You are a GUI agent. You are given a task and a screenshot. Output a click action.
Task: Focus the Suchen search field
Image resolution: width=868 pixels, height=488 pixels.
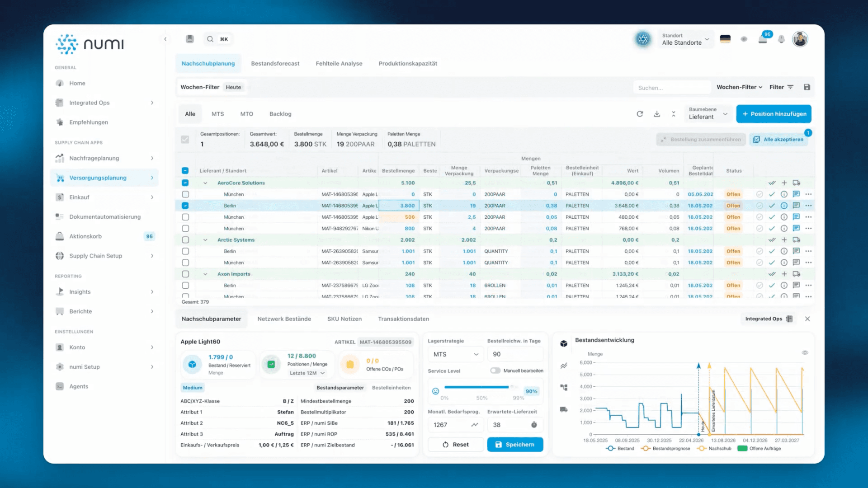[x=672, y=88]
